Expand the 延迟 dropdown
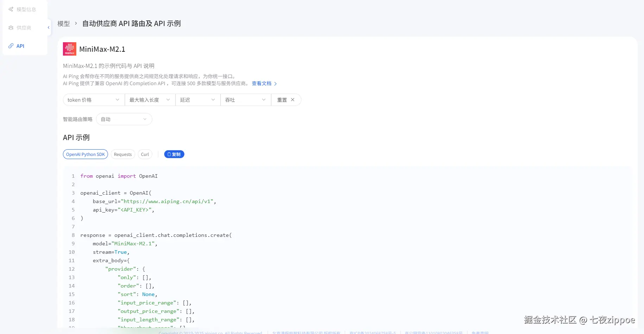 tap(198, 100)
